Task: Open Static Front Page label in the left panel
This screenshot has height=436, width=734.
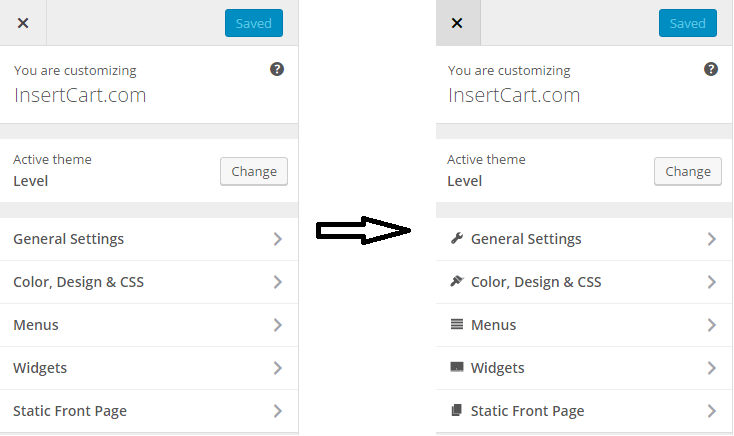Action: (x=70, y=411)
